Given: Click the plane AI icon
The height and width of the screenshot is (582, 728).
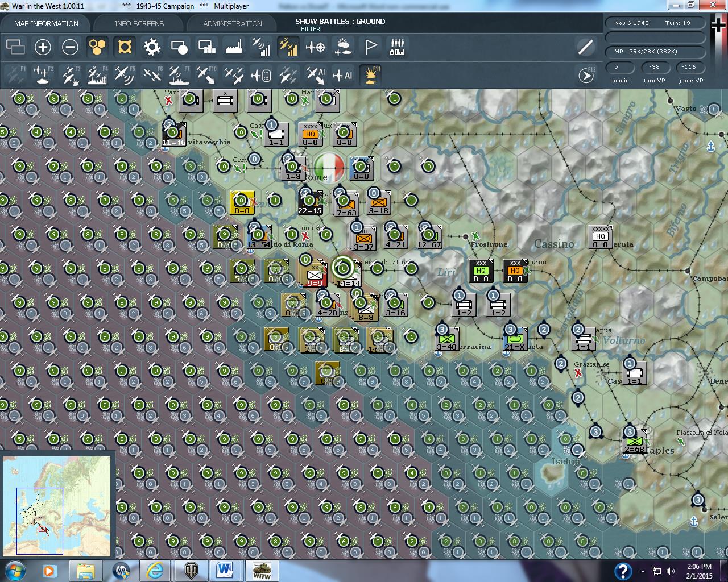Looking at the screenshot, I should click(x=343, y=75).
